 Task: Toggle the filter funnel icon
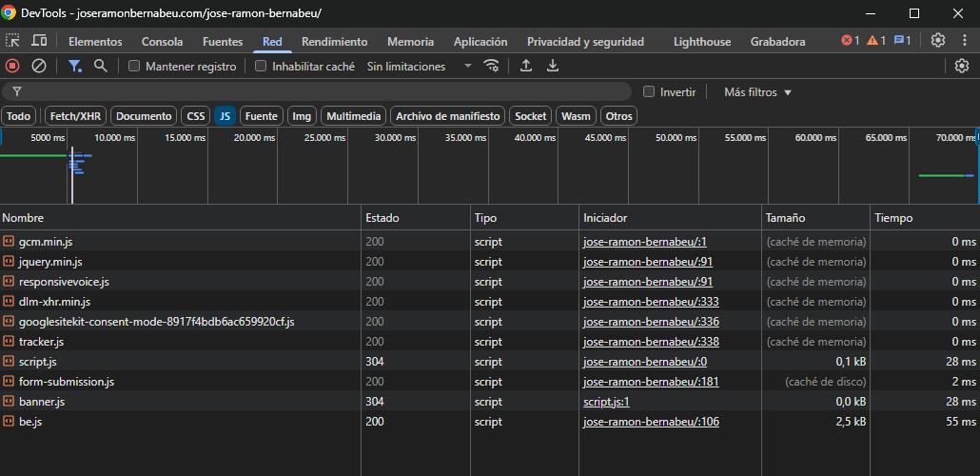pos(75,66)
